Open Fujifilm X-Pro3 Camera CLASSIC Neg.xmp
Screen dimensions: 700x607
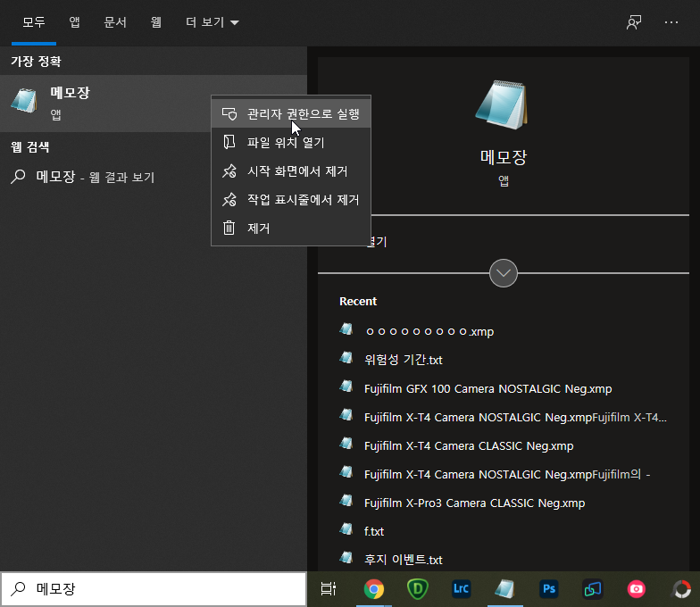504,503
